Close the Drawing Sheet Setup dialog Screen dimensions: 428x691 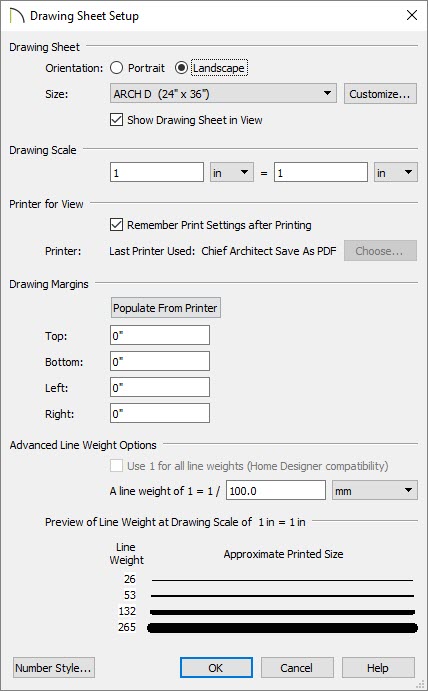point(412,15)
